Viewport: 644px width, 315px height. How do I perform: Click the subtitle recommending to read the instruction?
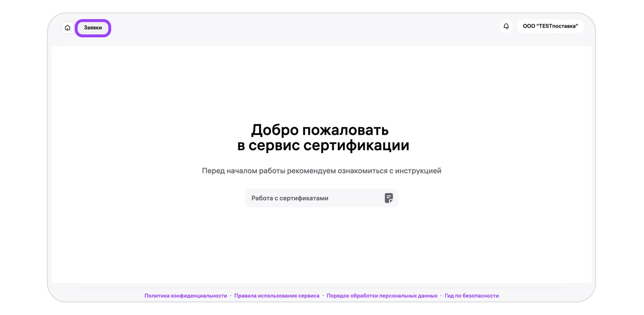pos(321,171)
